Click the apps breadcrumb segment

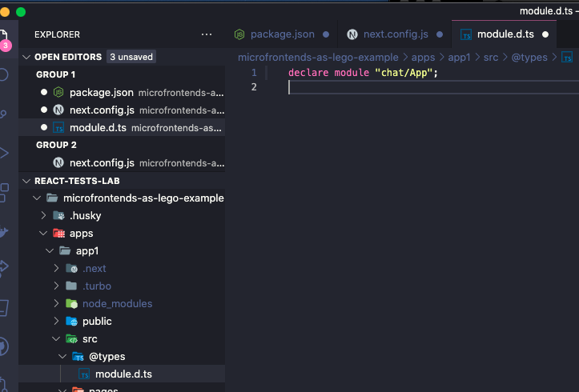click(423, 58)
